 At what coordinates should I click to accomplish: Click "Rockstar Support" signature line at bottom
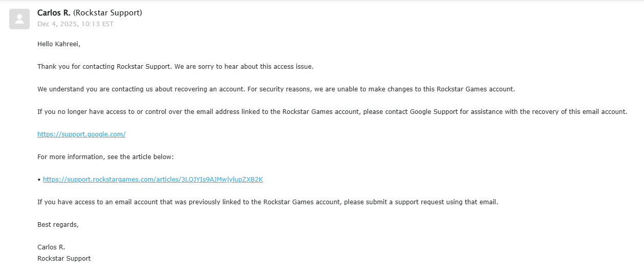point(64,259)
